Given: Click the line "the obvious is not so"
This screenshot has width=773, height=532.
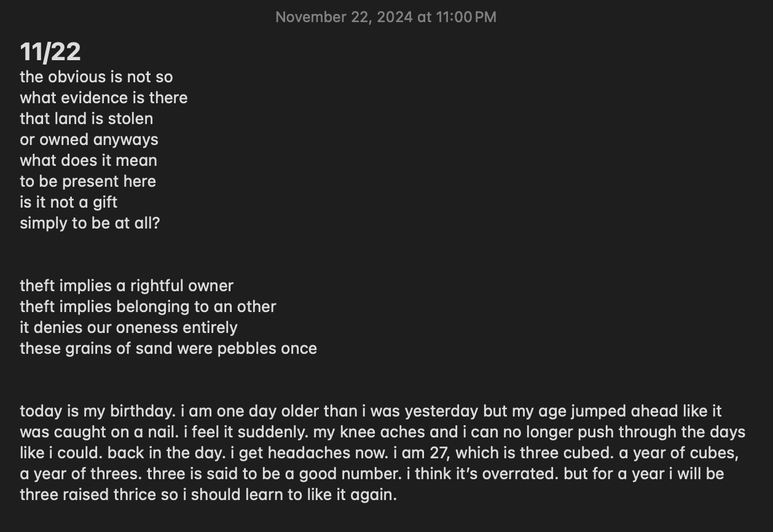Looking at the screenshot, I should [x=96, y=77].
